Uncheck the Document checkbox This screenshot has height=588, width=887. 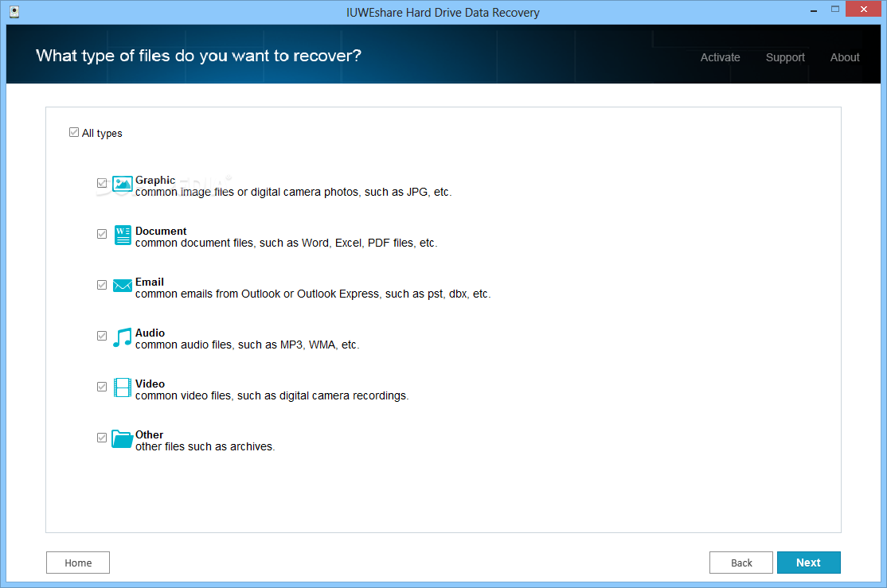pyautogui.click(x=102, y=234)
